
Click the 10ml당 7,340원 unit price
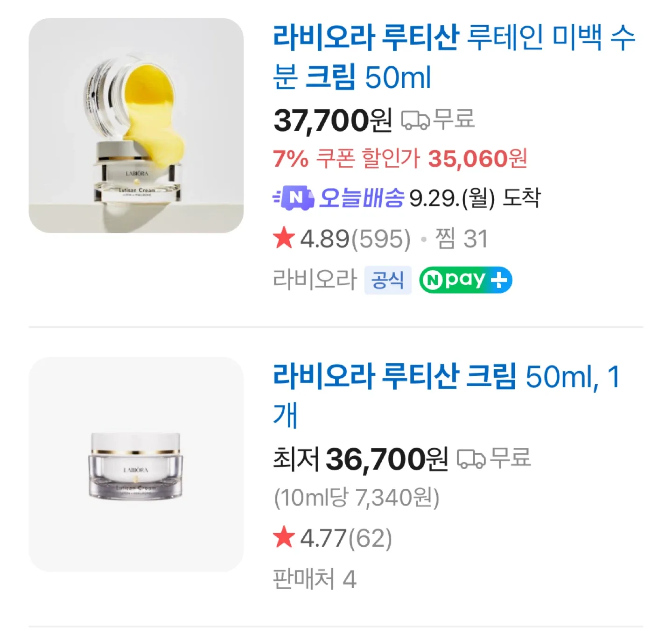pyautogui.click(x=357, y=498)
